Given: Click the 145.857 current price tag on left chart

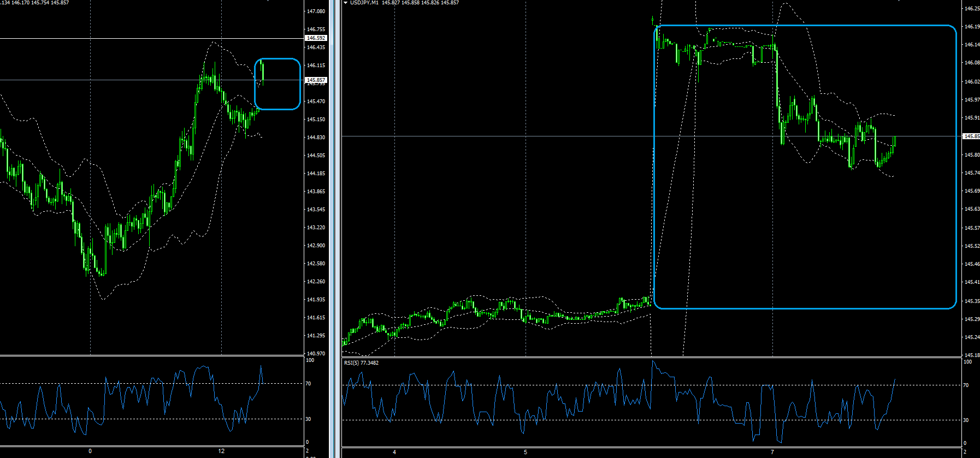Looking at the screenshot, I should pos(316,80).
